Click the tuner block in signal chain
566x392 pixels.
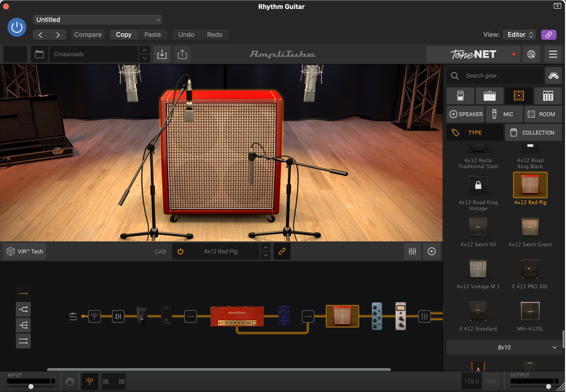[x=94, y=316]
